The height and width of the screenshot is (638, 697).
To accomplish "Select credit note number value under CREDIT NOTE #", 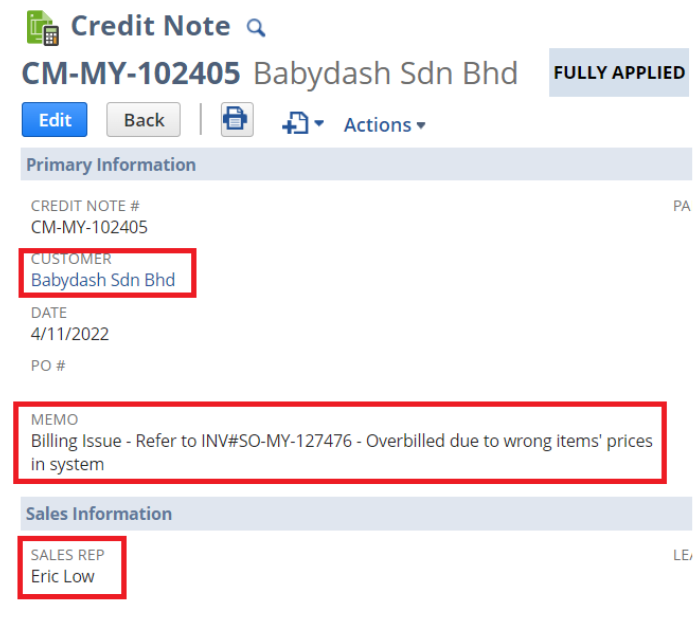I will (89, 227).
